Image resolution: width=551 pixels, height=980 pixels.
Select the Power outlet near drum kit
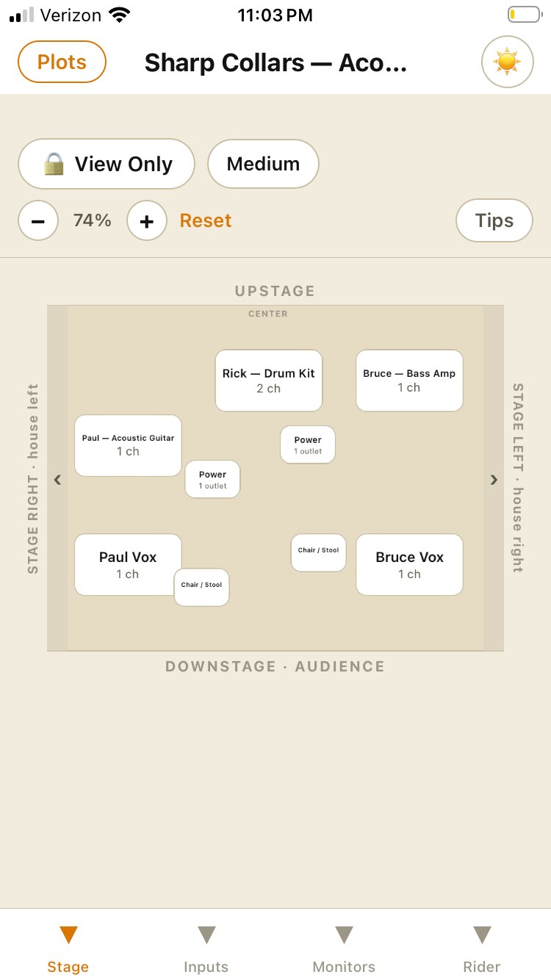[308, 445]
